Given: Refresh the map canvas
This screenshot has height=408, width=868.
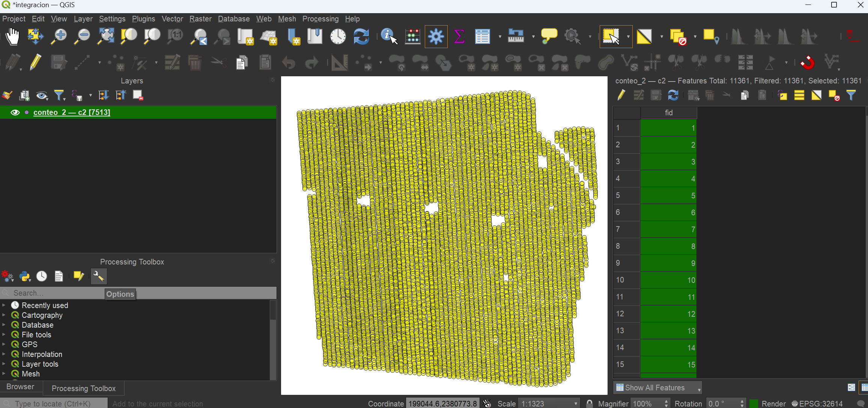Looking at the screenshot, I should coord(361,36).
